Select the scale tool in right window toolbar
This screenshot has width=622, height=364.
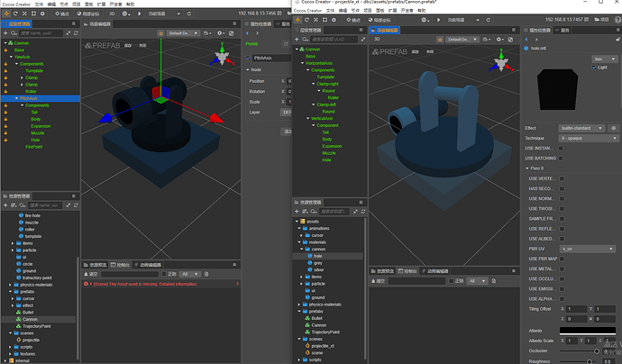tap(316, 20)
